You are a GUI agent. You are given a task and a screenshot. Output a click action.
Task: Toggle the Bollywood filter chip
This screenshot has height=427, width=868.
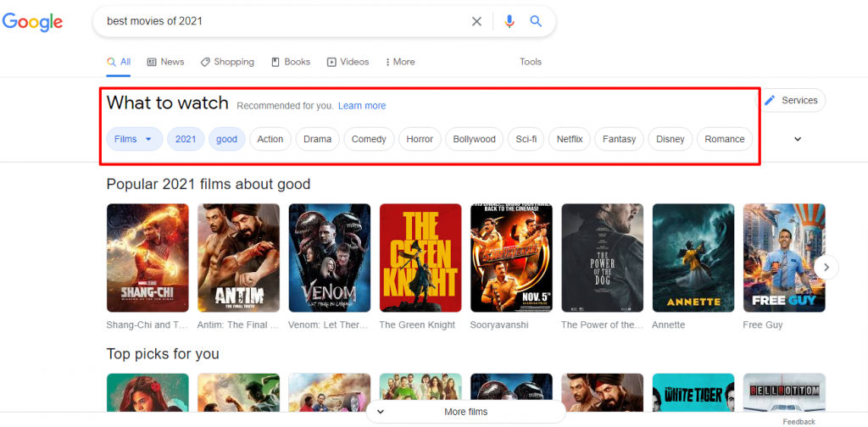tap(475, 139)
